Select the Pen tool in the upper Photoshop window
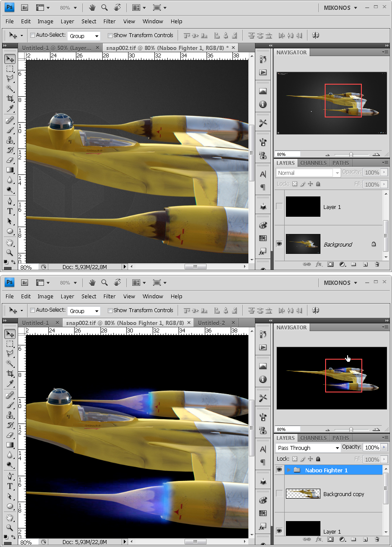This screenshot has width=392, height=547. pos(10,201)
